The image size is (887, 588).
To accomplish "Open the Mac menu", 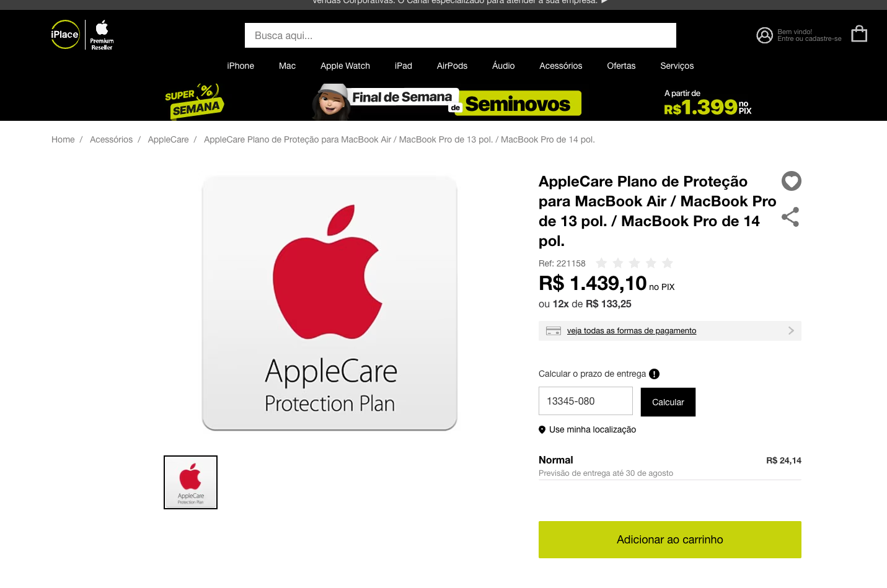I will click(x=287, y=66).
